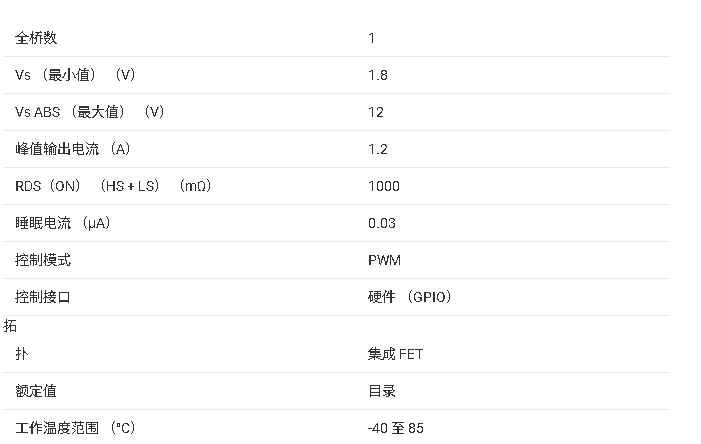This screenshot has height=444, width=701.
Task: Click the 峰值输出电流 (A) label
Action: click(73, 149)
